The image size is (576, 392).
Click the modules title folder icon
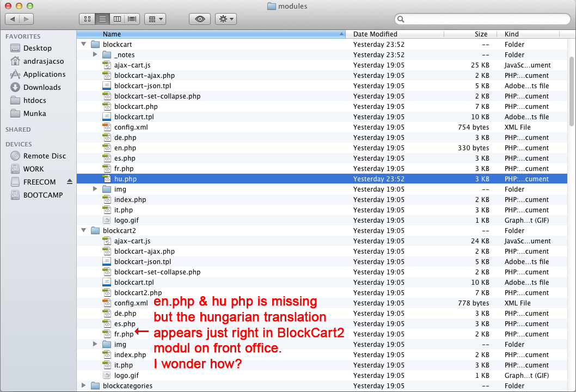point(272,6)
